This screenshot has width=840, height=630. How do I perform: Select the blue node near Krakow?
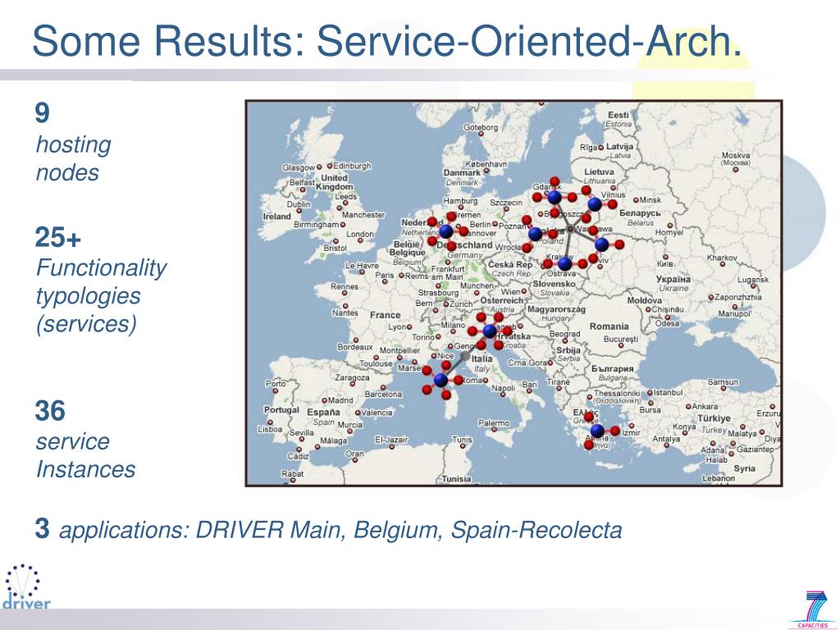(x=564, y=263)
